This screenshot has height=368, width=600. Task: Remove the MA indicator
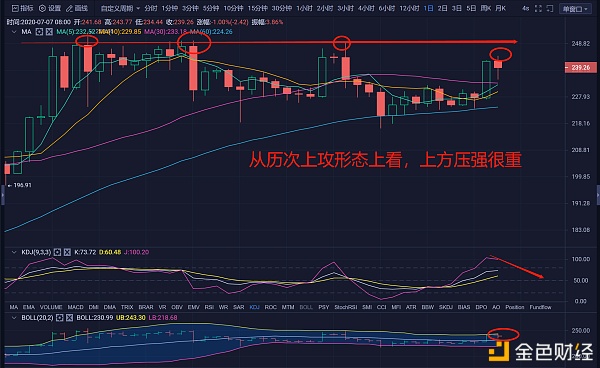pyautogui.click(x=49, y=32)
